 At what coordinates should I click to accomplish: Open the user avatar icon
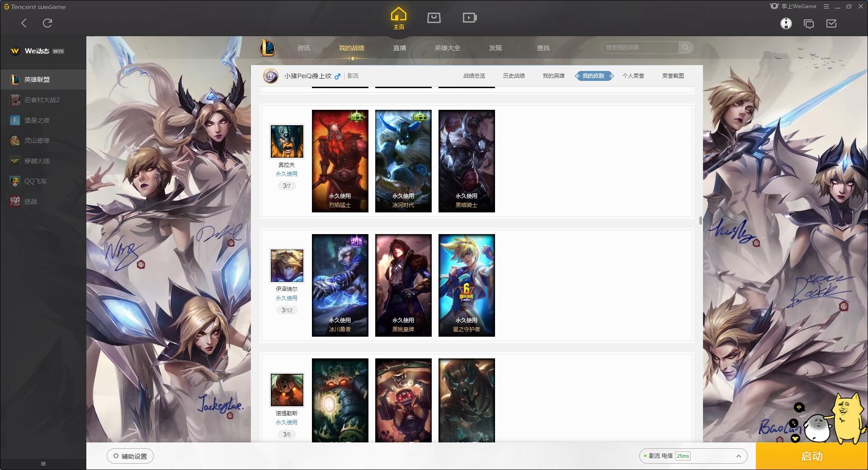(x=786, y=23)
